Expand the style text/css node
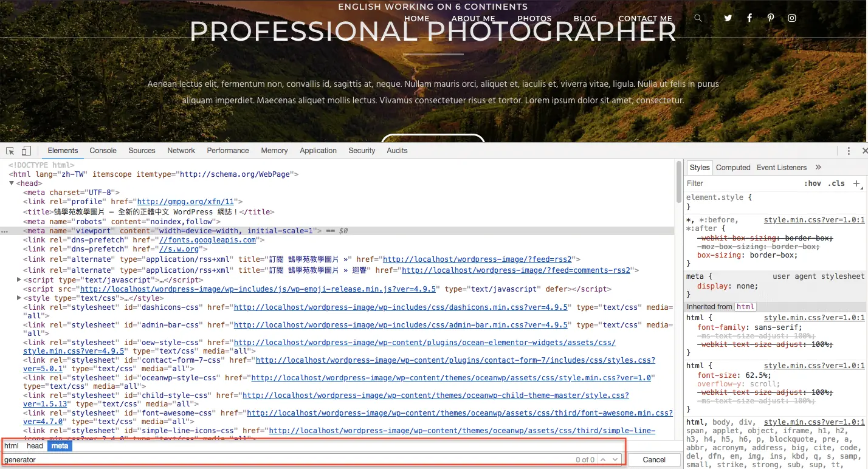 point(19,298)
